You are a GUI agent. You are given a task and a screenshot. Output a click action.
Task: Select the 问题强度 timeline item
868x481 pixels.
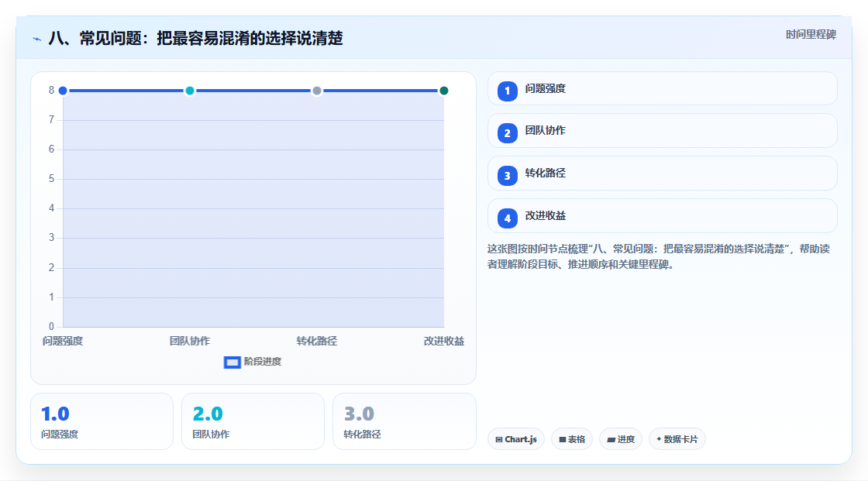point(662,88)
